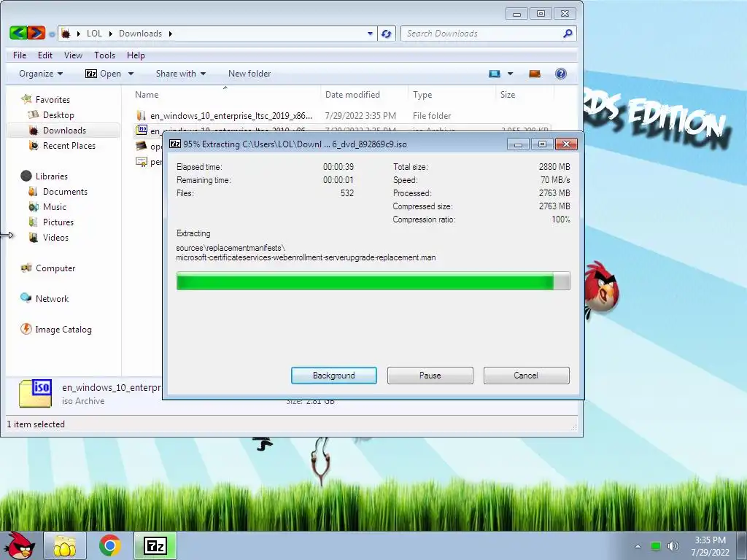Show hidden tray icons arrow
This screenshot has height=560, width=747.
(638, 546)
